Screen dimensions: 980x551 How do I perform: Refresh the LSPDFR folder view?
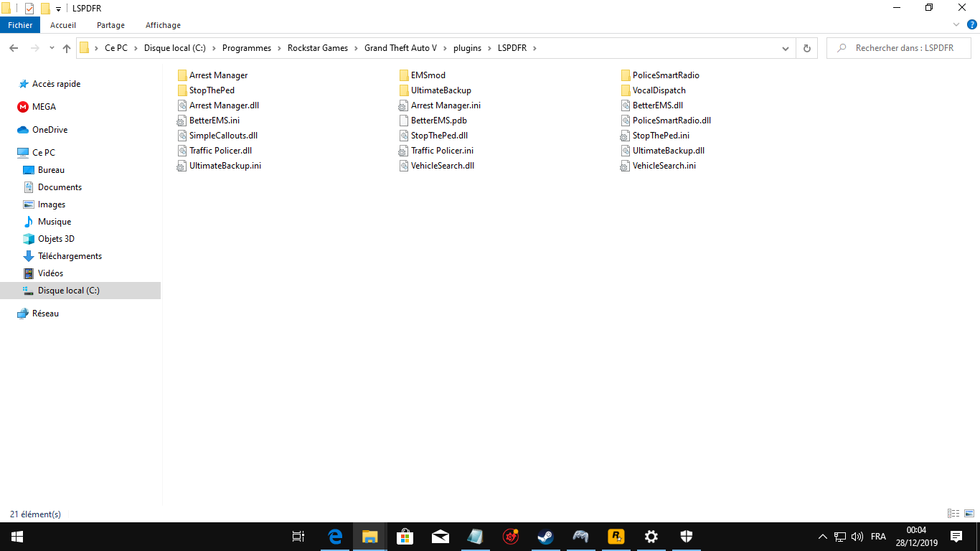807,48
